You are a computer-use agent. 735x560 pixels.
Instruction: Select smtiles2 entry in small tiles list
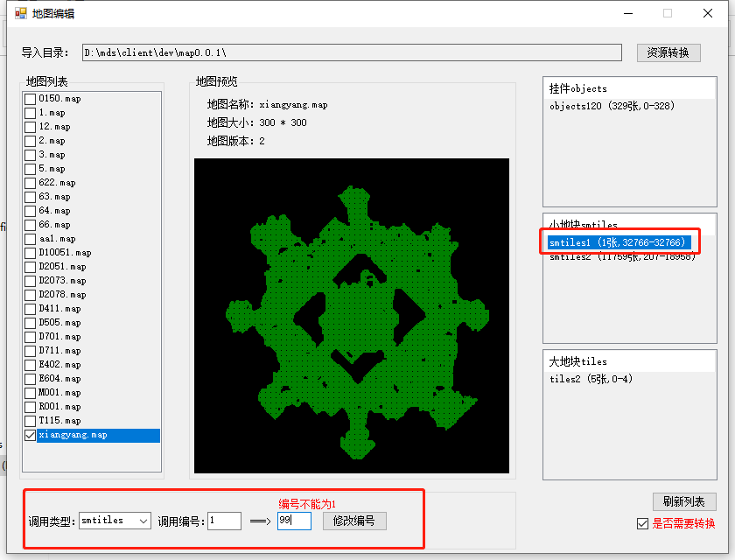[622, 257]
